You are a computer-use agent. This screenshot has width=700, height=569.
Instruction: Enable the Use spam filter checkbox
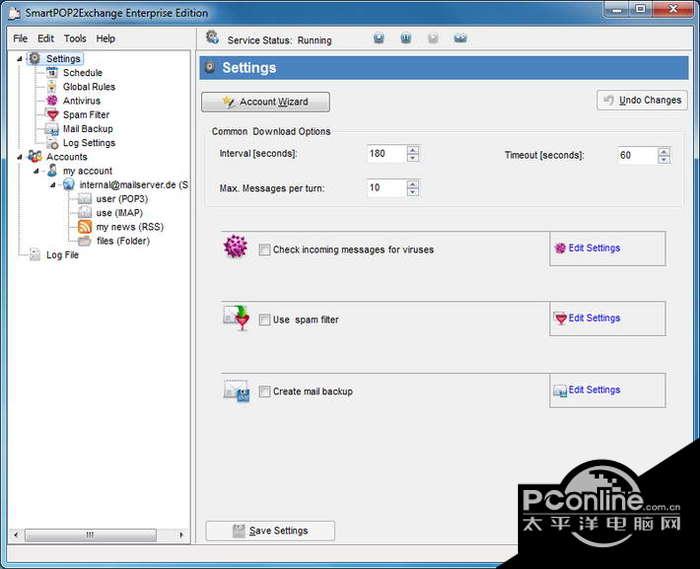point(264,320)
